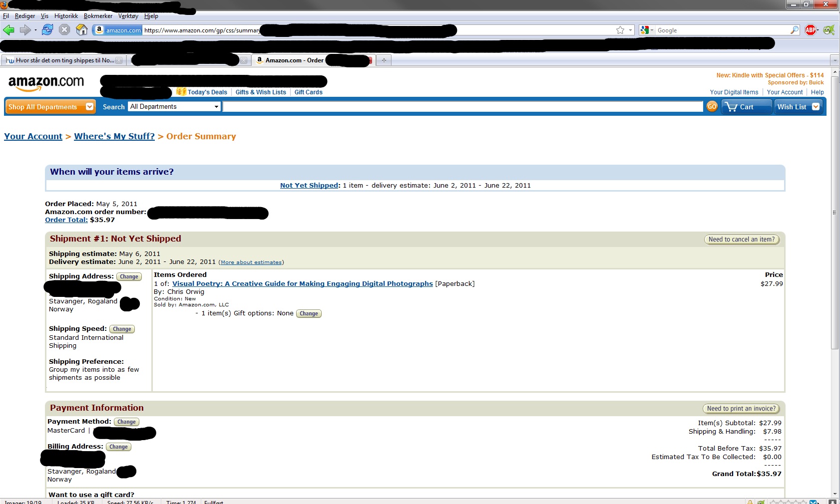
Task: Go back with the green arrow
Action: tap(8, 30)
